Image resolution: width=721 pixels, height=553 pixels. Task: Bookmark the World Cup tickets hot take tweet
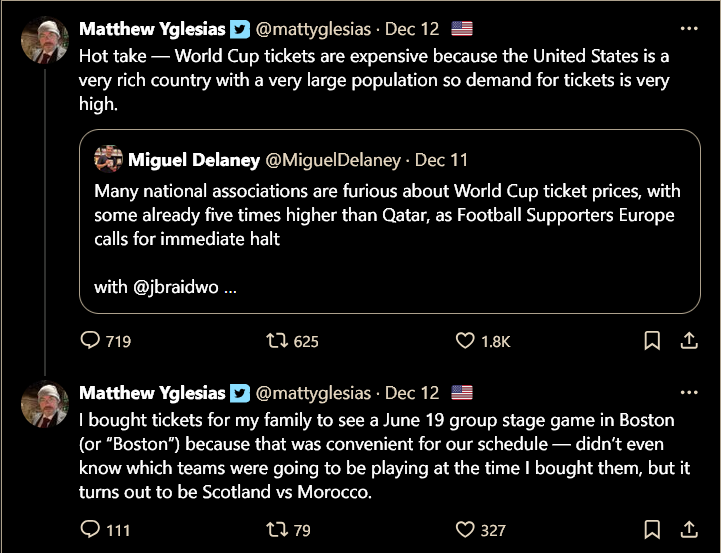[x=652, y=341]
